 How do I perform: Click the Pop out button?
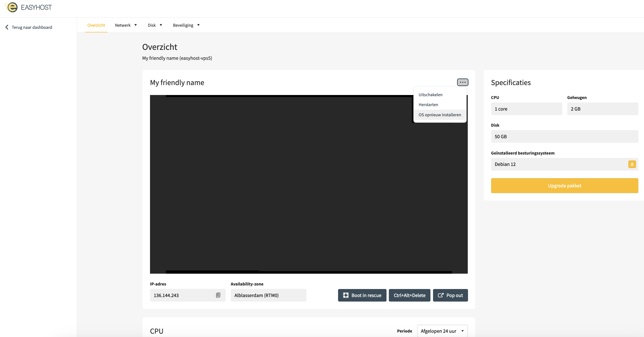450,295
